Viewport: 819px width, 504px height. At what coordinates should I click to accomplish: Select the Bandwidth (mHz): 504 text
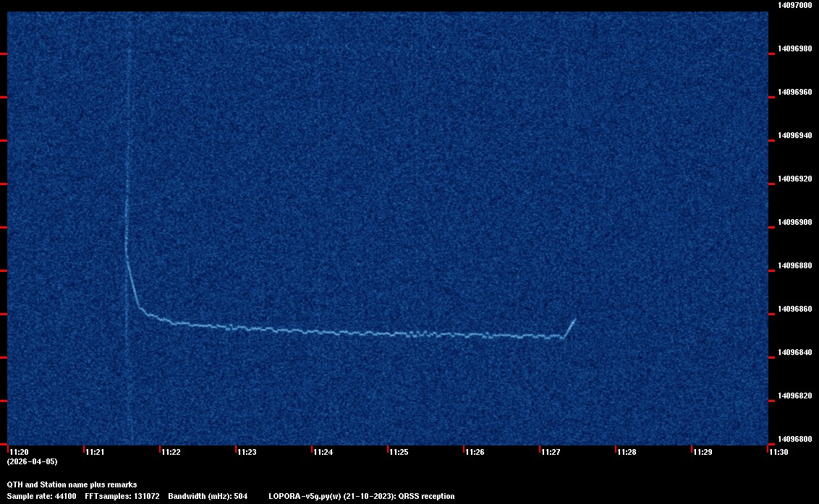click(x=208, y=496)
